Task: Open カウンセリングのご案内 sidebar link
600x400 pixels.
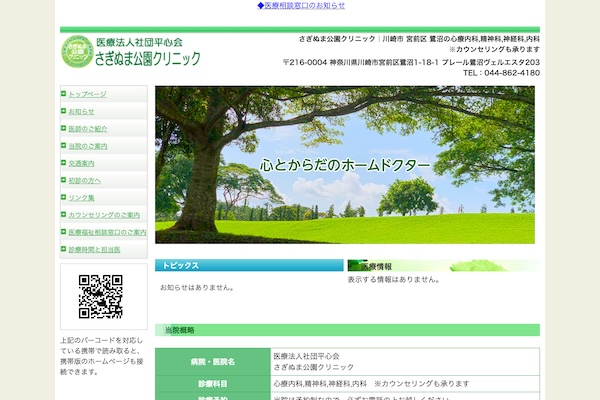Action: point(104,215)
